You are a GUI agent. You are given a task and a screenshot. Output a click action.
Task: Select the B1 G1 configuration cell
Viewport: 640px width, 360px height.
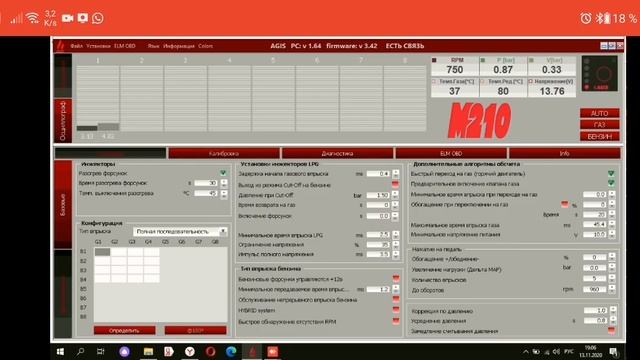click(102, 252)
